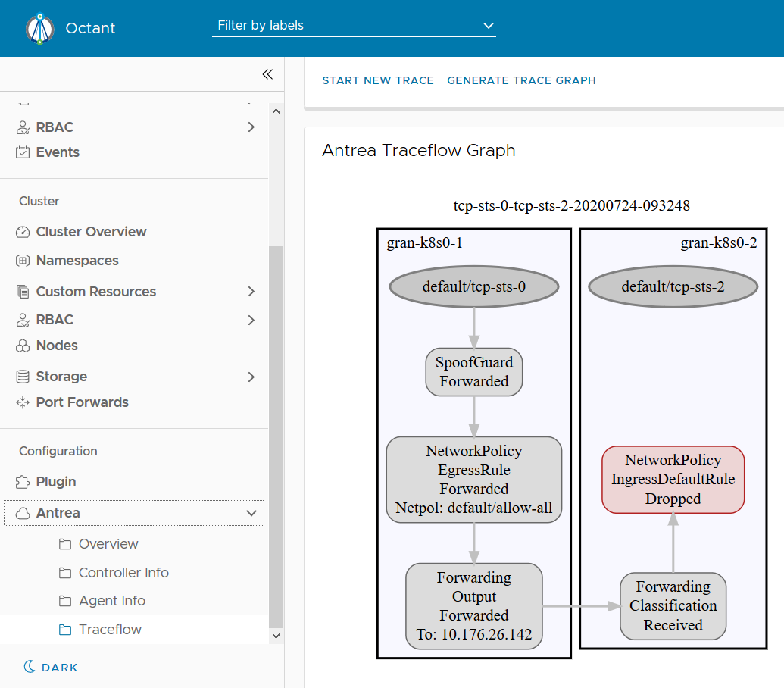Click the Plugin icon in Configuration
This screenshot has height=688, width=784.
tap(23, 481)
